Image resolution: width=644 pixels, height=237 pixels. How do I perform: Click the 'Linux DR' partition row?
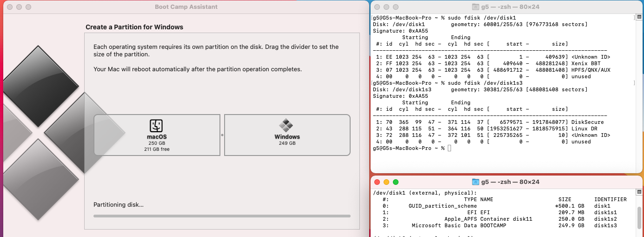click(493, 129)
